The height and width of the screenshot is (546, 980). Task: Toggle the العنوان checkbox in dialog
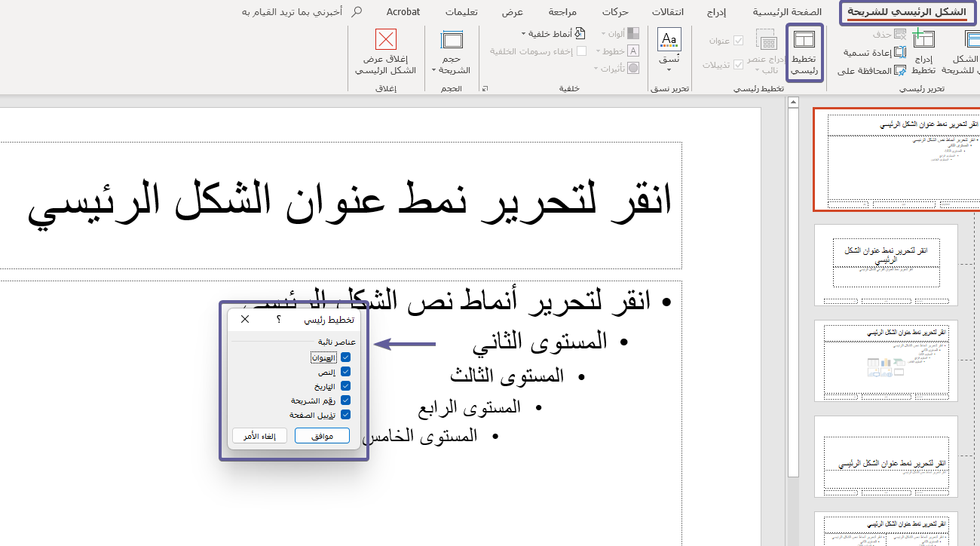[x=345, y=357]
